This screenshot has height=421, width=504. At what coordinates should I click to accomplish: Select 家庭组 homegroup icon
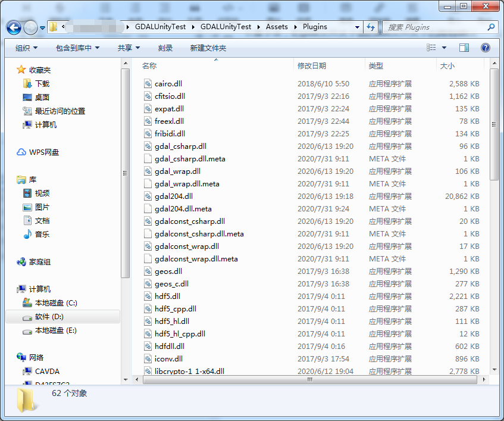click(21, 262)
